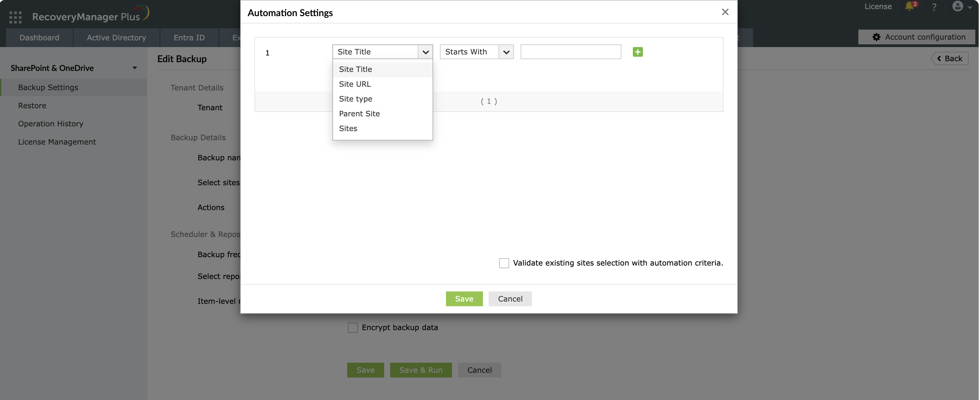980x400 pixels.
Task: Open the apps grid launcher icon
Action: click(15, 17)
